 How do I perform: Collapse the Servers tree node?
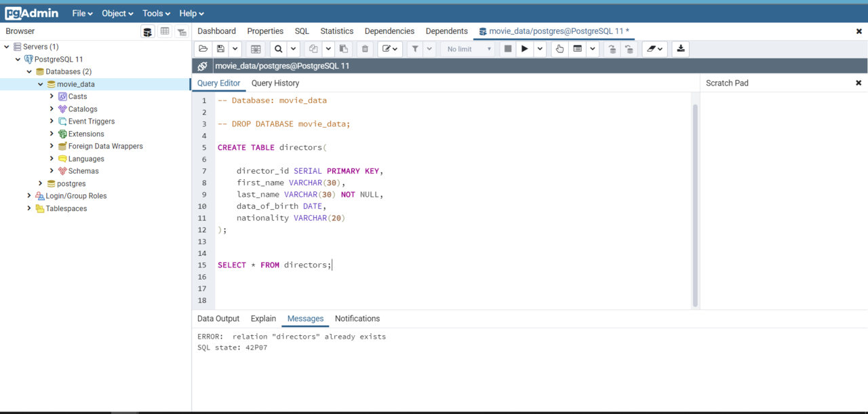click(7, 47)
